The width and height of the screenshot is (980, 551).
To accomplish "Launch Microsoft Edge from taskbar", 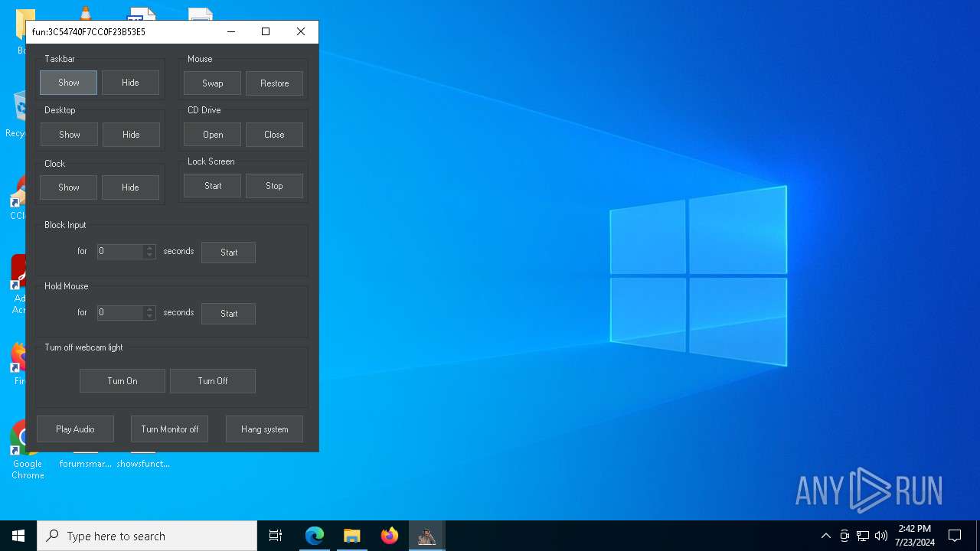I will [x=315, y=536].
